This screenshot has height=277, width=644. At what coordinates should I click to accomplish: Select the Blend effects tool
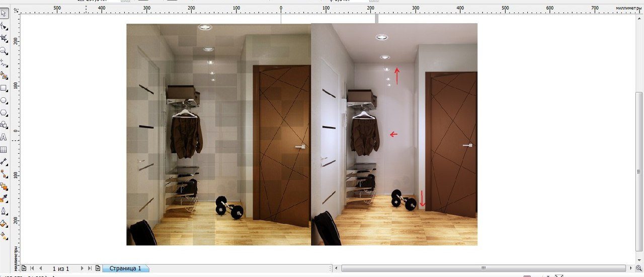pyautogui.click(x=4, y=186)
